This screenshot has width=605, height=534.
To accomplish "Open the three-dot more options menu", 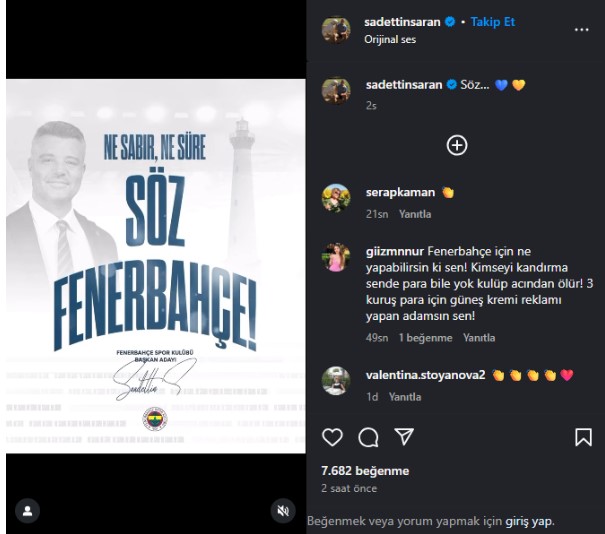I will 581,30.
